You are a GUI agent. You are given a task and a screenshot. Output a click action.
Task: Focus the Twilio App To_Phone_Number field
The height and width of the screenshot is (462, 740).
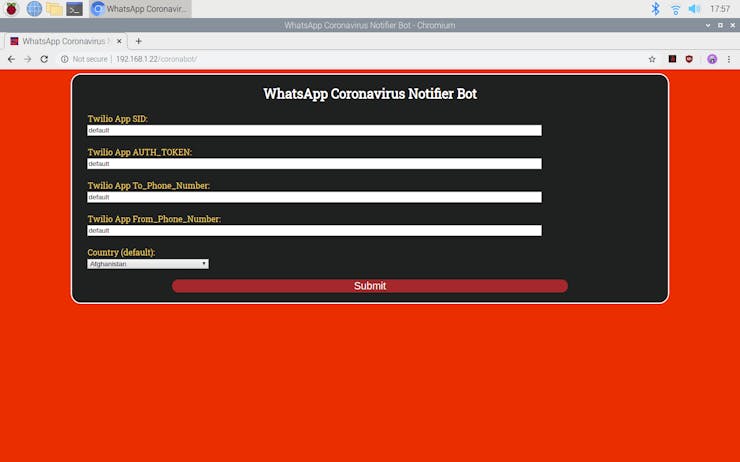point(314,197)
